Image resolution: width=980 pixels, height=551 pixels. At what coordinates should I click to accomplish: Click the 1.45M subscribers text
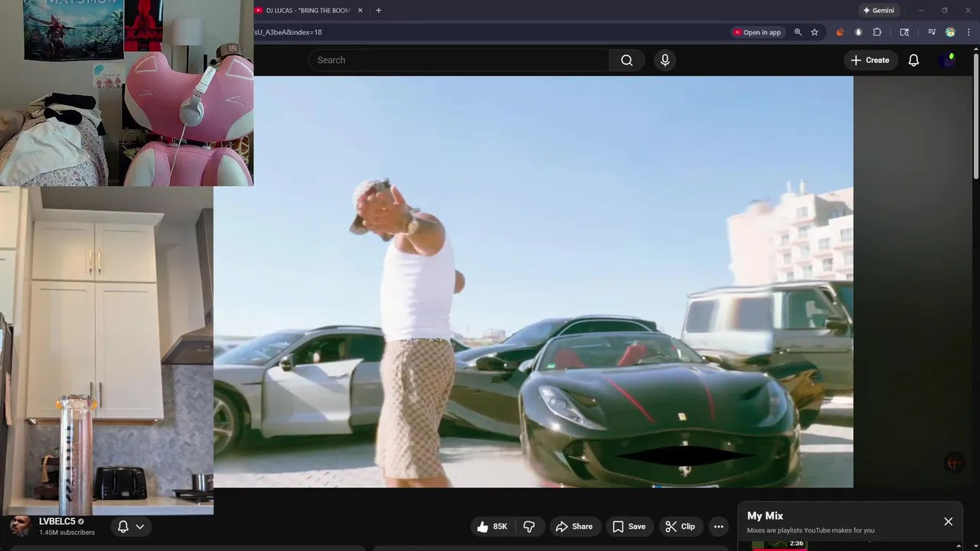tap(67, 533)
